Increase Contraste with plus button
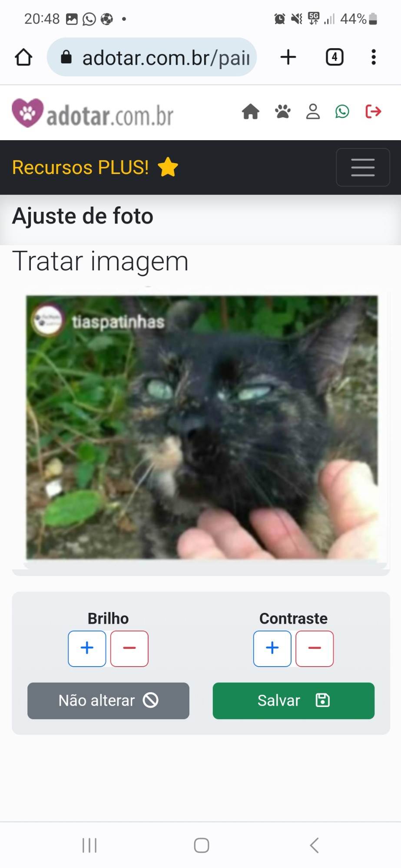Image resolution: width=401 pixels, height=868 pixels. tap(272, 648)
